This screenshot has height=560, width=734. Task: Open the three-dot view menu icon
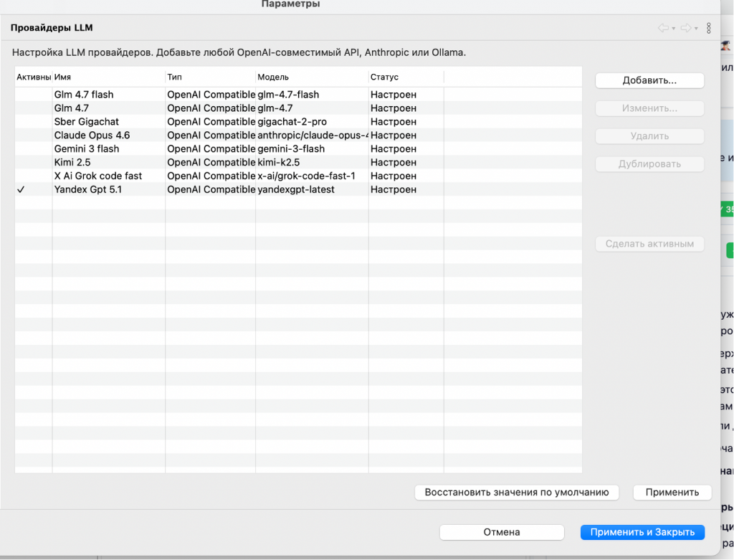709,28
